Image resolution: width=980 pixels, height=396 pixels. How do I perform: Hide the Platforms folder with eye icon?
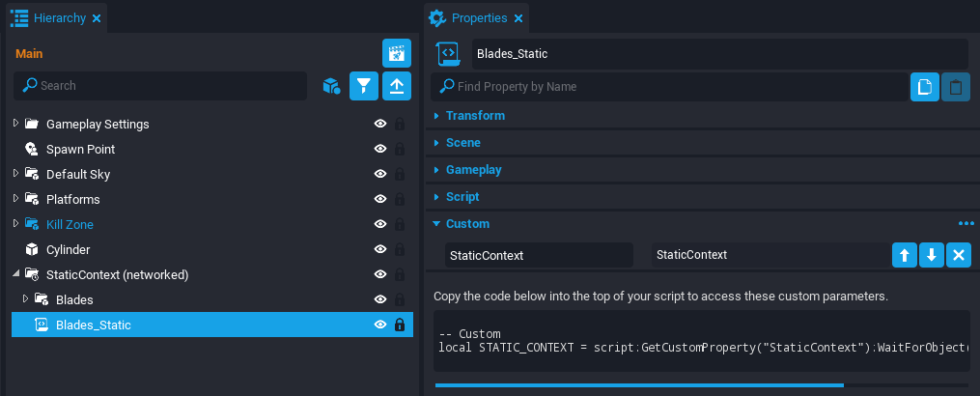pyautogui.click(x=380, y=199)
